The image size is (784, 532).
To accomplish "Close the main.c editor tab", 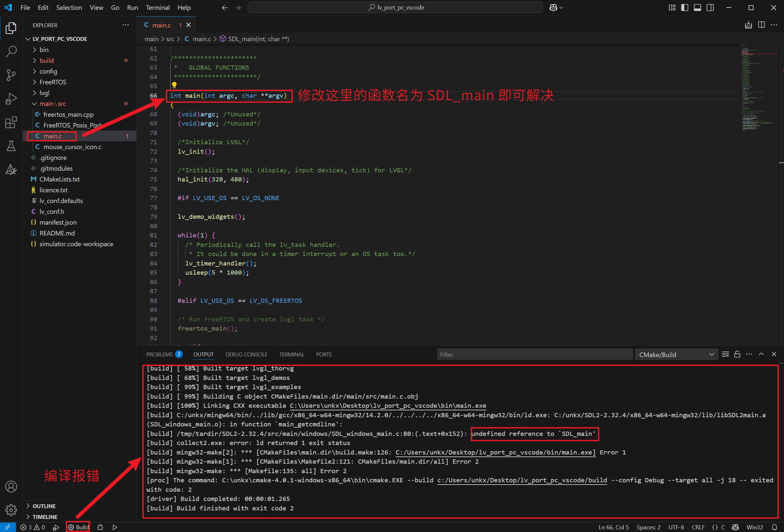I will point(189,25).
